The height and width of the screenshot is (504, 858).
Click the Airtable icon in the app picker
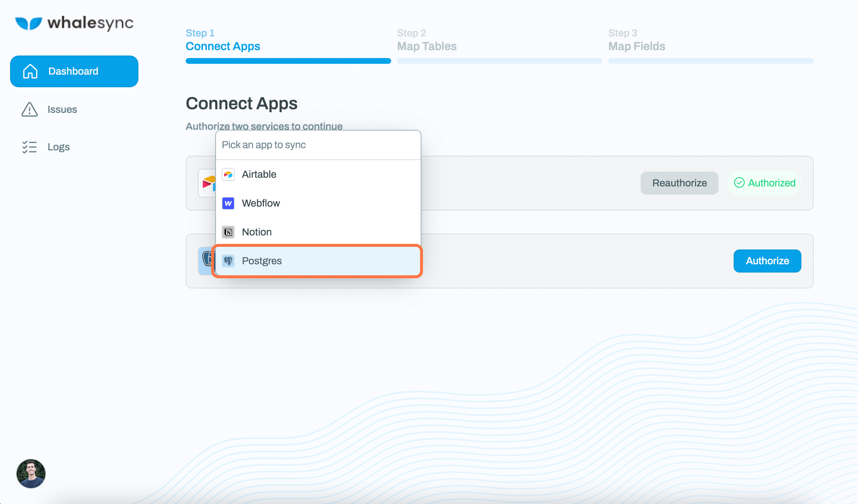coord(228,174)
